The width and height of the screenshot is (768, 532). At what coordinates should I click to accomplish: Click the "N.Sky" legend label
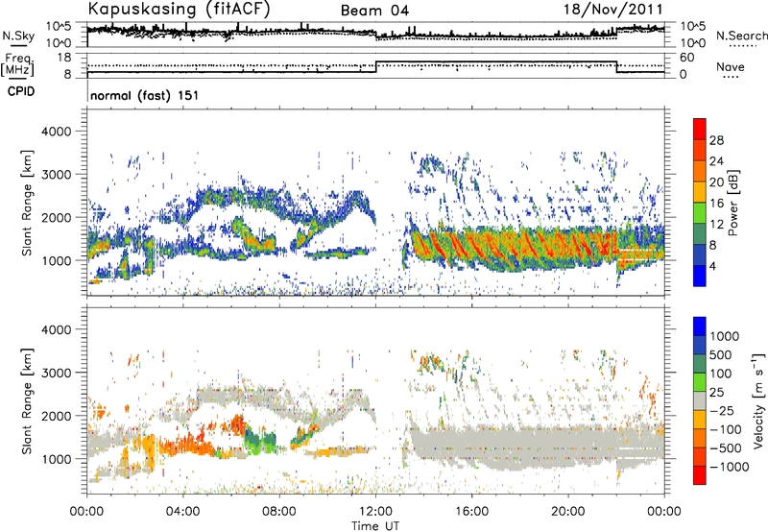coord(18,36)
